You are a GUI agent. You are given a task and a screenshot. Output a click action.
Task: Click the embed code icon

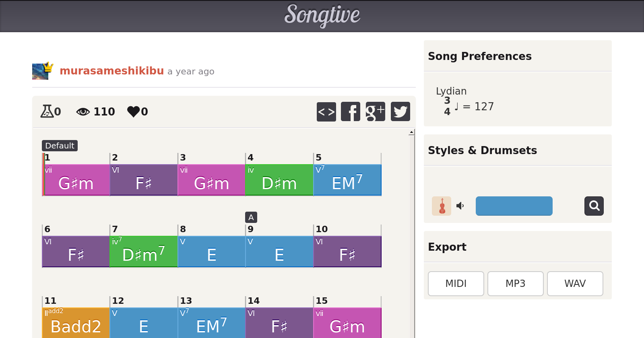[326, 111]
